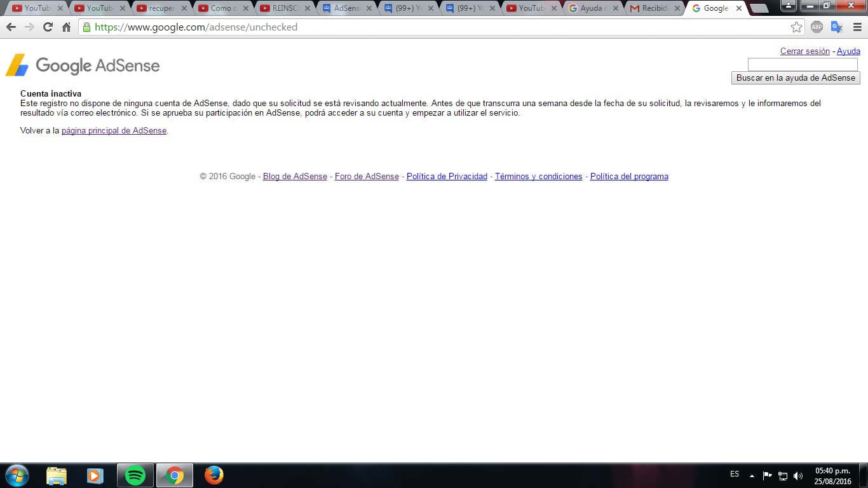Close the 'Como c' tab
The height and width of the screenshot is (488, 868).
pos(246,8)
